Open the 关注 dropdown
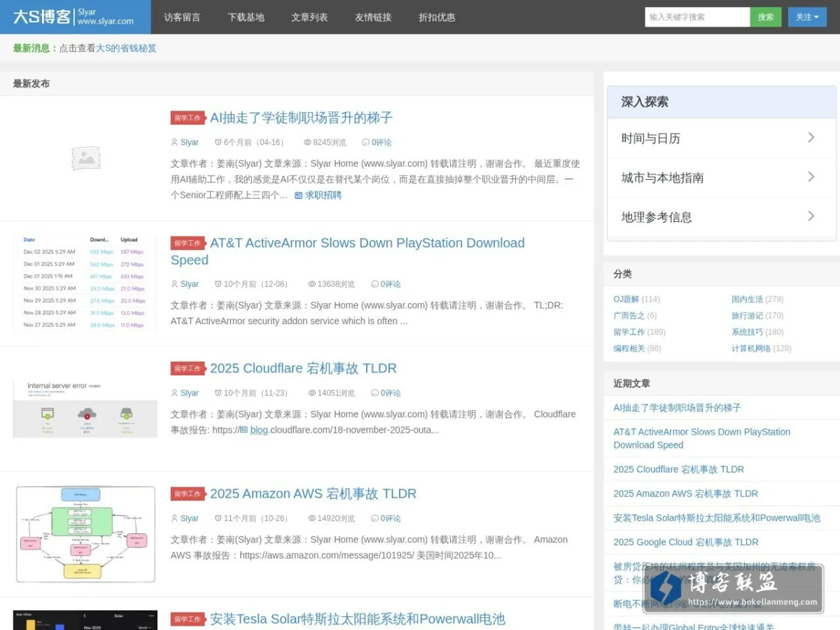Viewport: 840px width, 630px height. pyautogui.click(x=807, y=17)
